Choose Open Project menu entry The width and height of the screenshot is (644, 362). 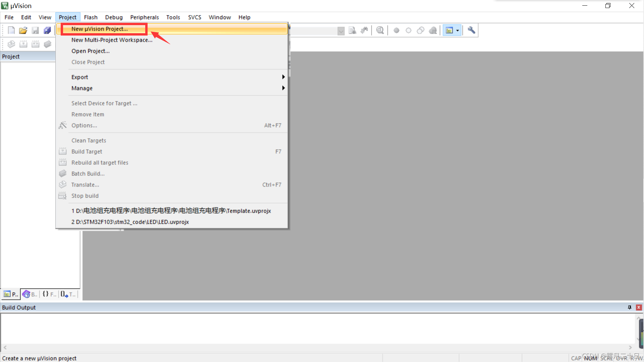point(172,51)
